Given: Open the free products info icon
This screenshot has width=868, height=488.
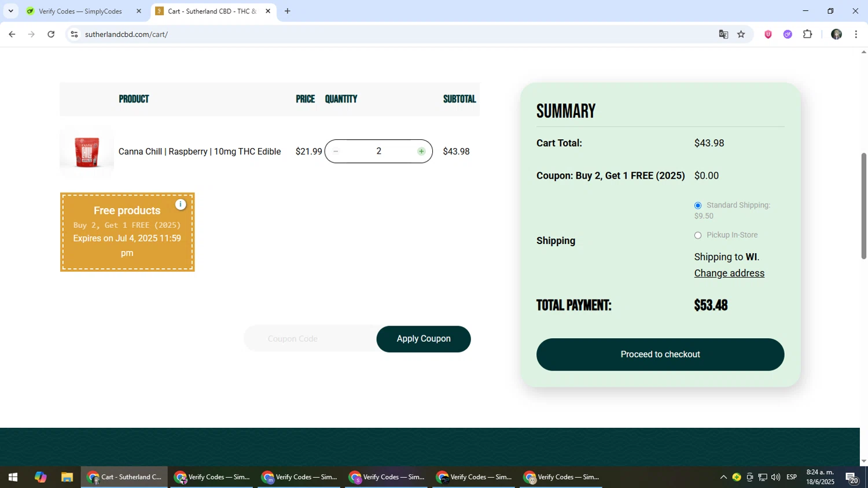Looking at the screenshot, I should click(181, 205).
